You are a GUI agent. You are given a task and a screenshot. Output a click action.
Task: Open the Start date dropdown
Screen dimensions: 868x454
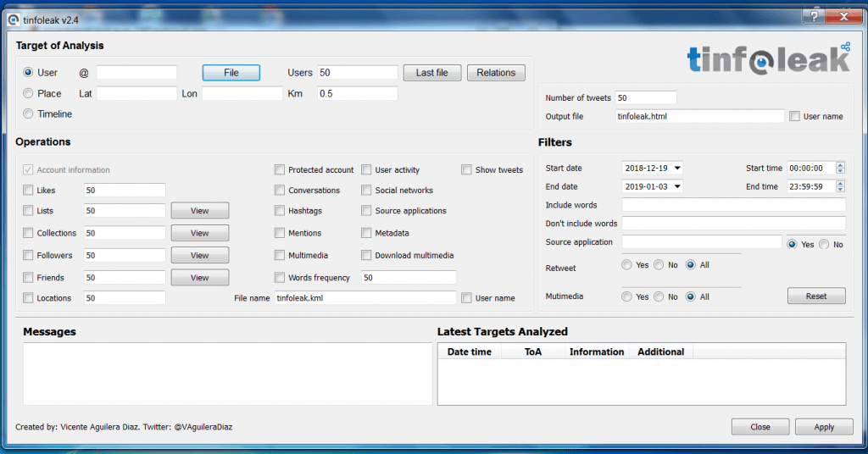click(x=677, y=168)
